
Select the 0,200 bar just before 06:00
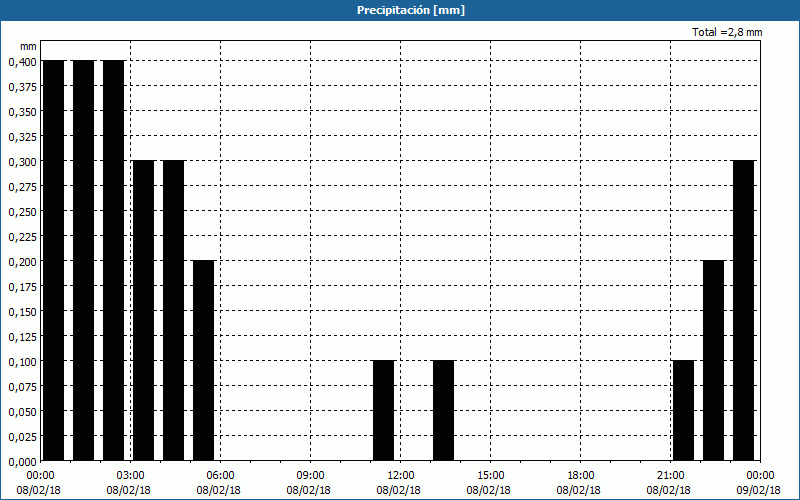click(x=203, y=360)
